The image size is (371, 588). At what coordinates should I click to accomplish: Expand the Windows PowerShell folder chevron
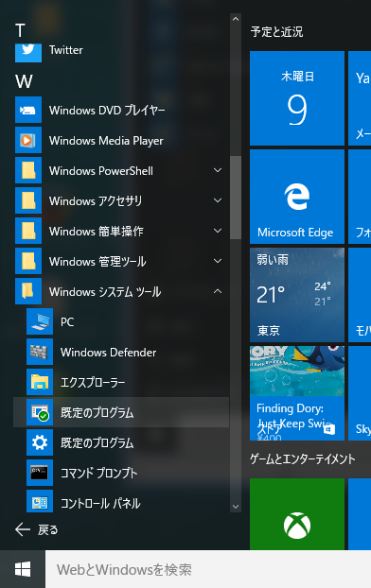[x=218, y=170]
